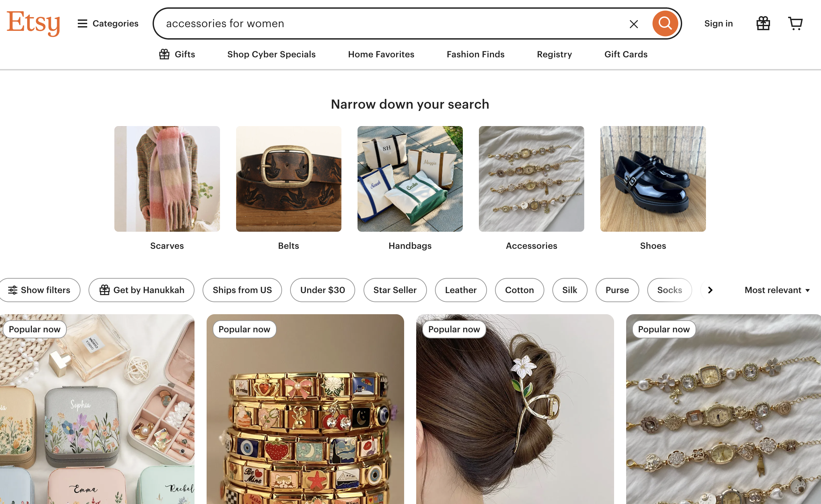Select the Under $30 filter chip
821x504 pixels.
coord(322,290)
